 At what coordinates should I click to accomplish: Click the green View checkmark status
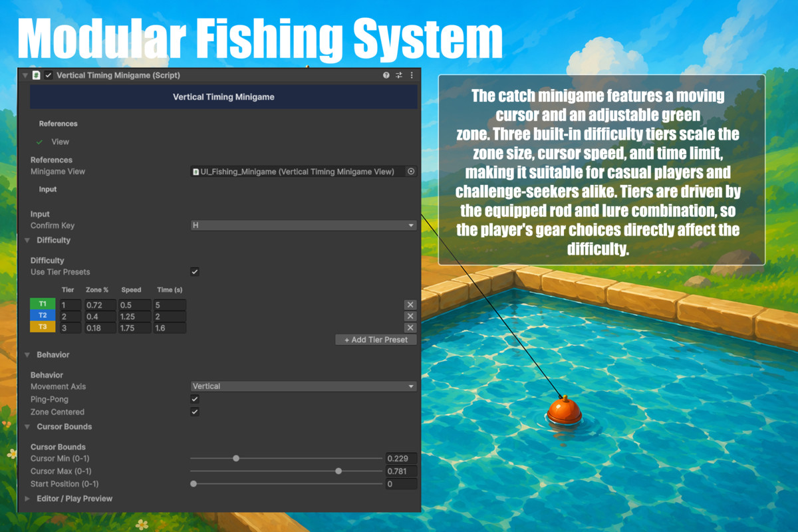pos(40,142)
